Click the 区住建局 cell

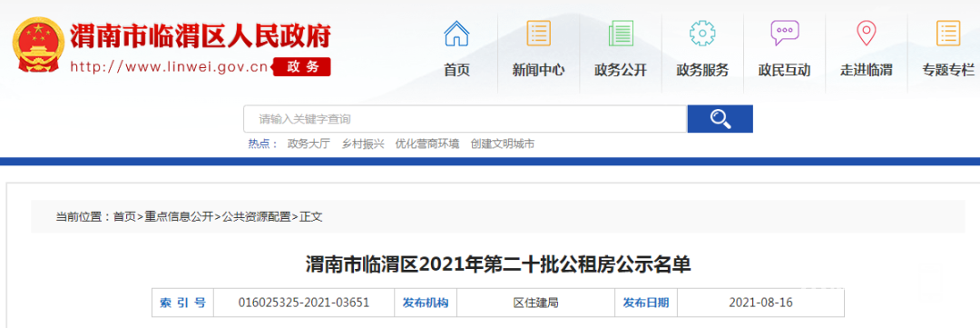click(535, 303)
